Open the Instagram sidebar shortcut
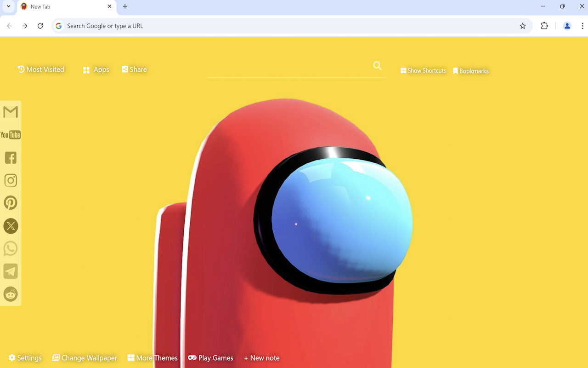The image size is (588, 368). (x=11, y=180)
